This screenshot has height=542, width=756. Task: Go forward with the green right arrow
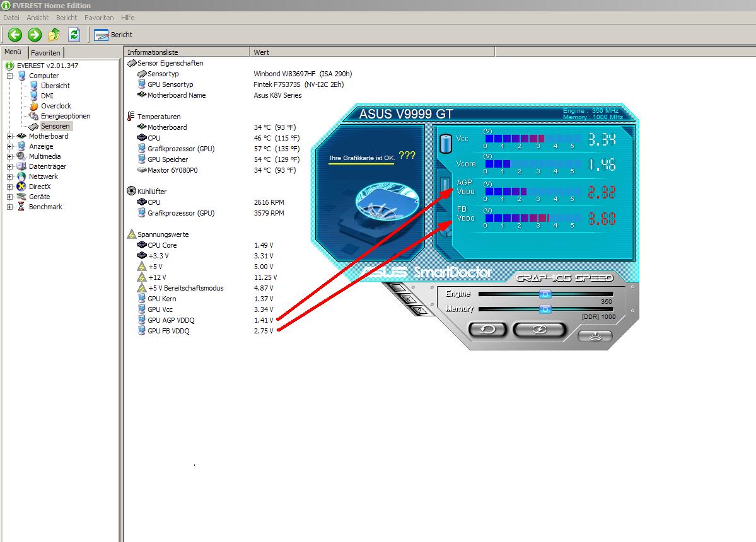coord(35,35)
